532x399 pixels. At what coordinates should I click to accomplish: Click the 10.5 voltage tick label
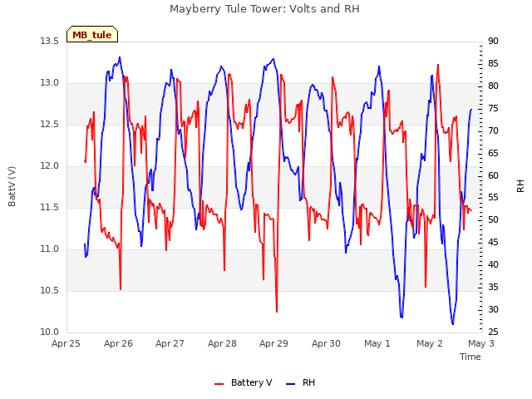[x=50, y=290]
